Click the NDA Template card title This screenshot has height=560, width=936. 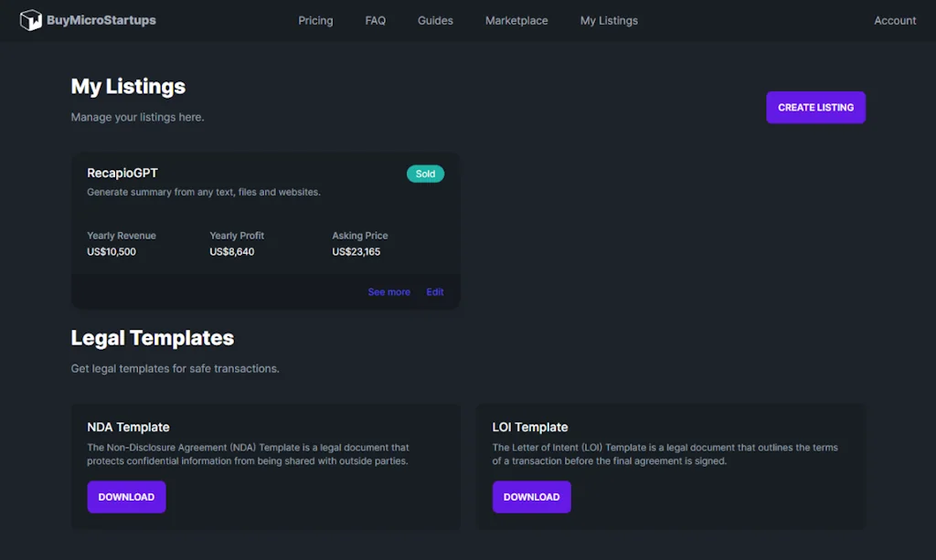[x=128, y=427]
